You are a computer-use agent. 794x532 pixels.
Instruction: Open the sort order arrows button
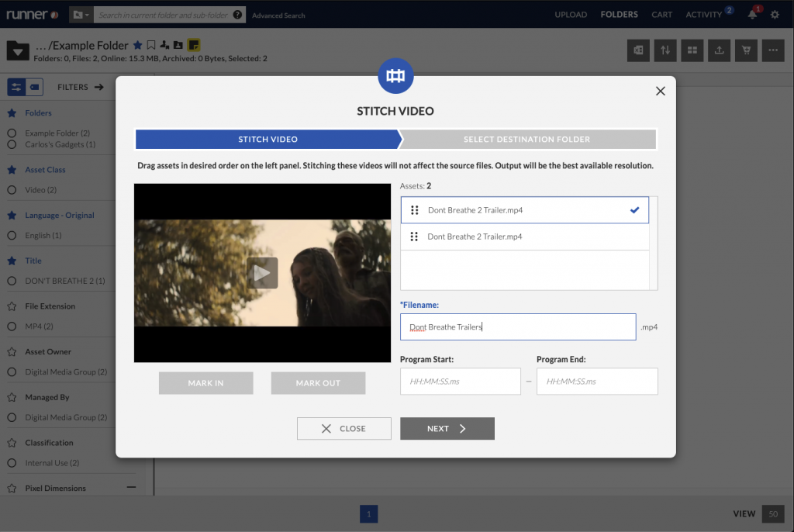click(665, 50)
